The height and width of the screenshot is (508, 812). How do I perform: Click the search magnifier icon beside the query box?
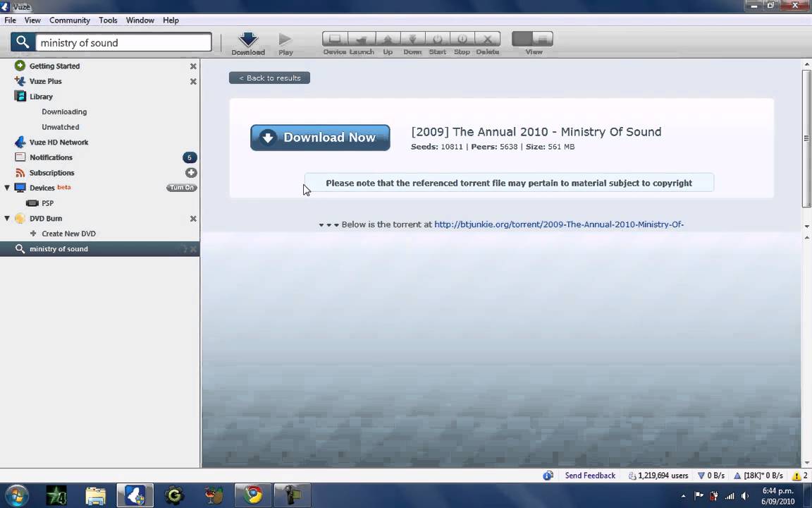point(23,42)
